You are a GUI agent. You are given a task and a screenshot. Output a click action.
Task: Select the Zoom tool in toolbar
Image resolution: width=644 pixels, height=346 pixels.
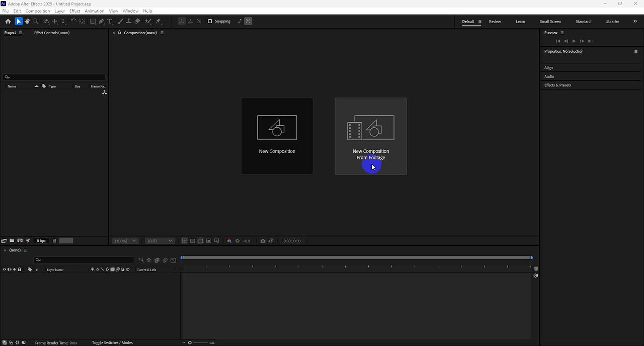pyautogui.click(x=36, y=21)
